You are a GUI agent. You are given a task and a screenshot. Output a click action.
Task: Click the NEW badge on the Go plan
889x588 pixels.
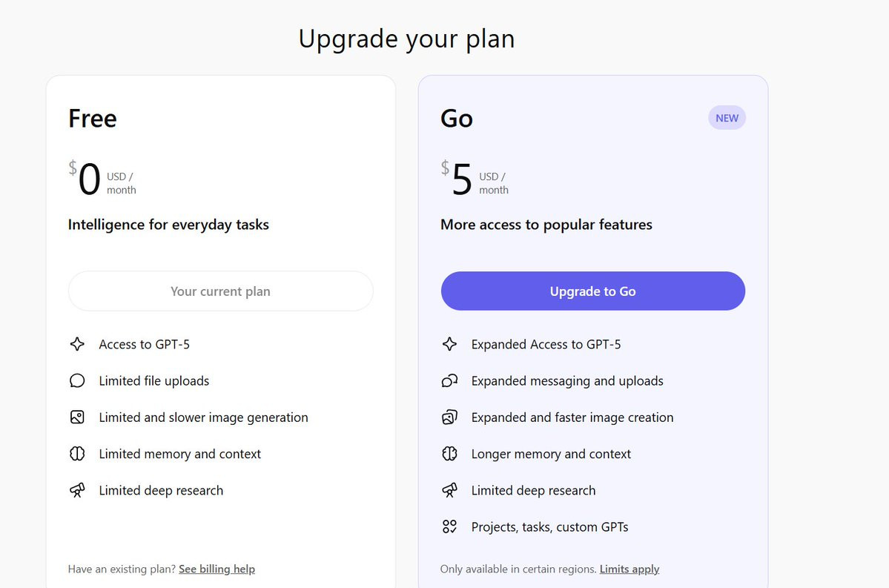727,118
